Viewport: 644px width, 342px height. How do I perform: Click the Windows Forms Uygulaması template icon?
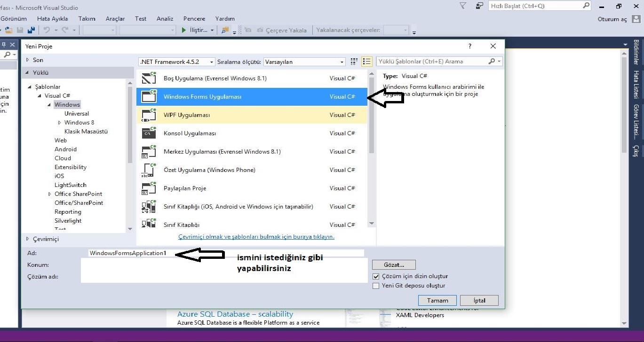(x=149, y=97)
